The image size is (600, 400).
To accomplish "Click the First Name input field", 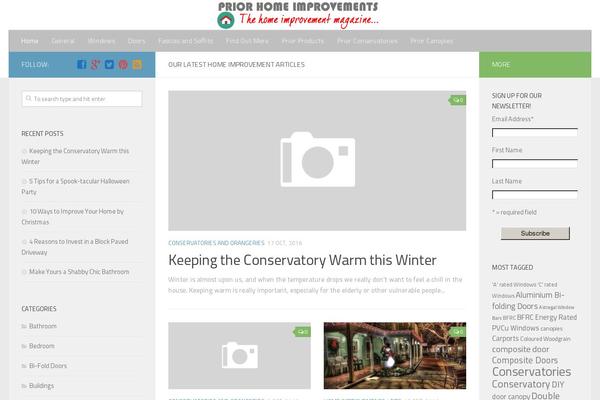I will point(535,163).
